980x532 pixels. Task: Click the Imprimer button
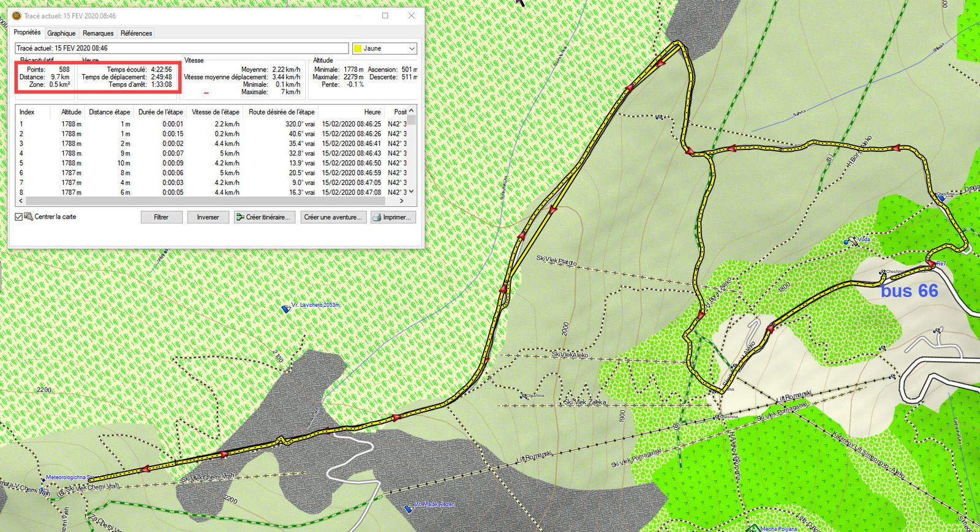[x=393, y=217]
